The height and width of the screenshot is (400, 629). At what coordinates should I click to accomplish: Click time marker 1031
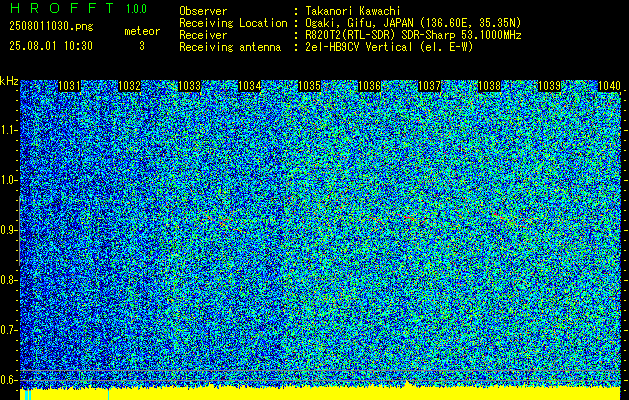click(69, 86)
